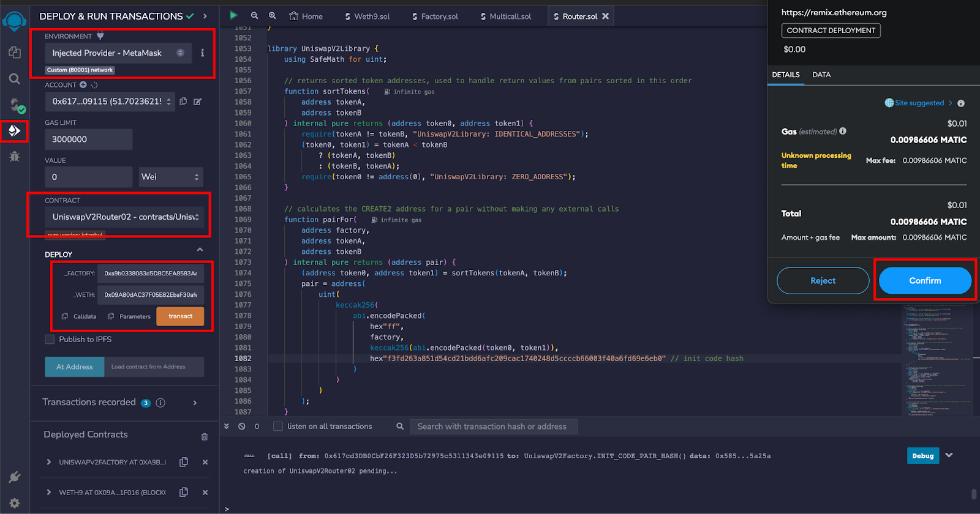Click the _FACTORY address input field
Viewport: 980px width, 514px height.
pyautogui.click(x=151, y=274)
